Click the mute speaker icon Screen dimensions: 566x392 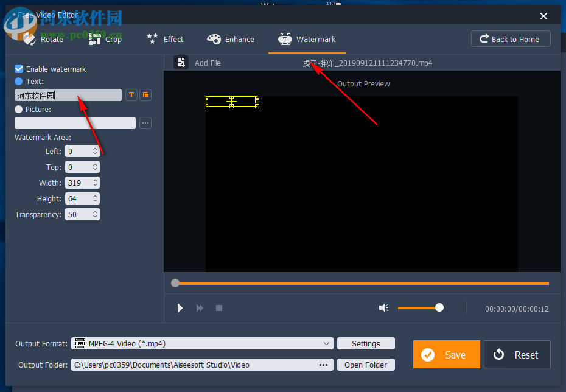383,308
